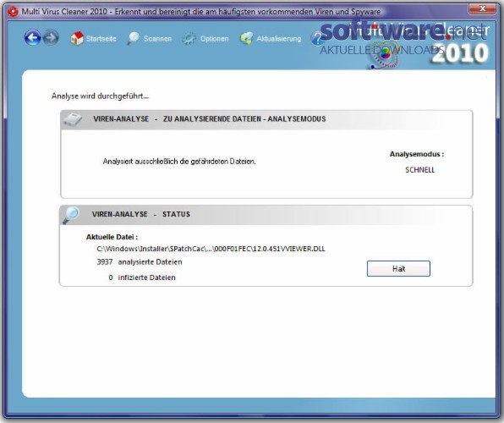Click the blue back arrow icon
This screenshot has width=504, height=423.
click(32, 37)
